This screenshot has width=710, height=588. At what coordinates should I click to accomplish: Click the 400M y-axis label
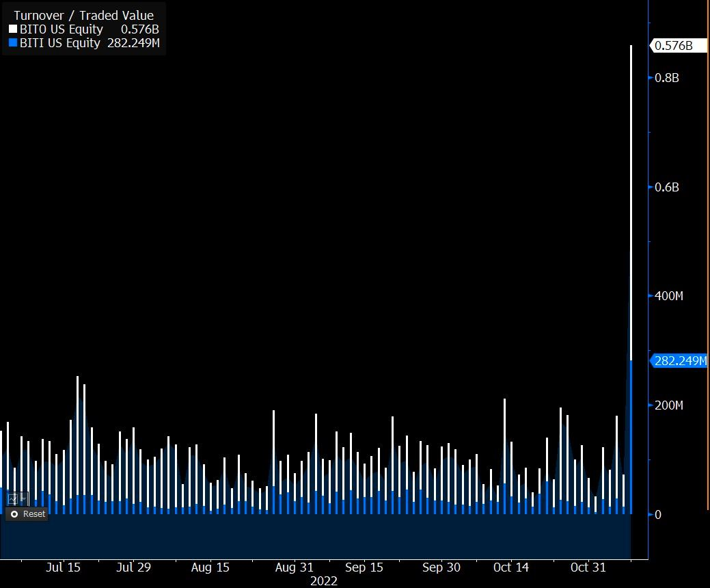[x=669, y=296]
